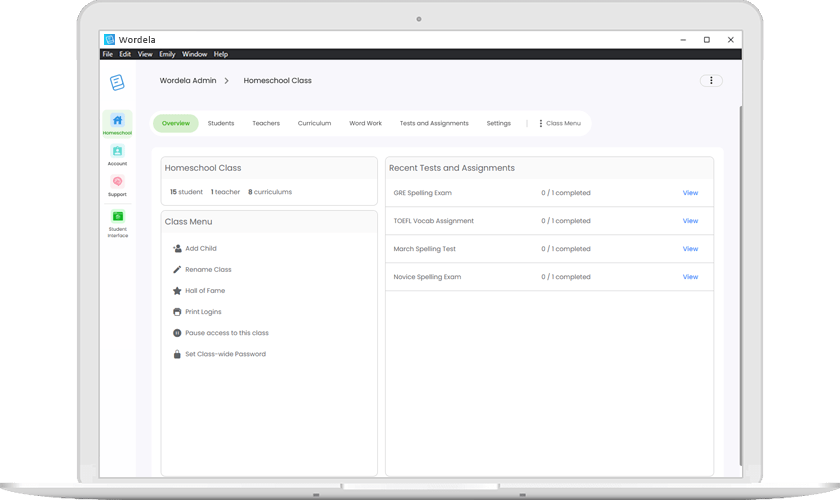Click the '1 teacher' count

coord(225,192)
